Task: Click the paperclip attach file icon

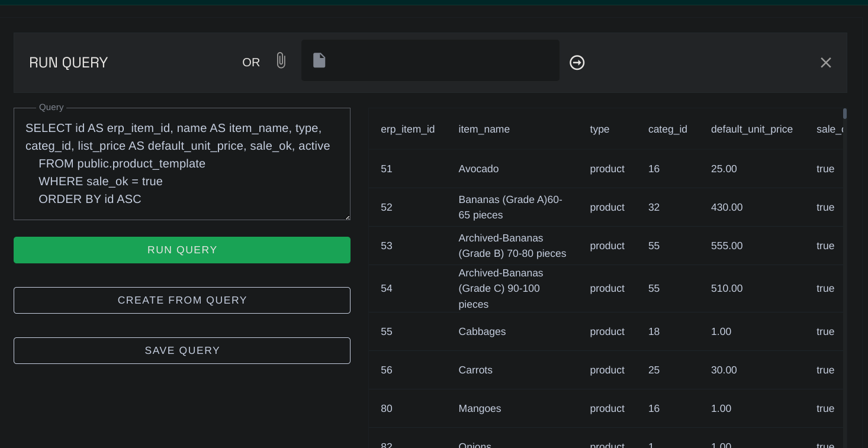Action: coord(281,60)
